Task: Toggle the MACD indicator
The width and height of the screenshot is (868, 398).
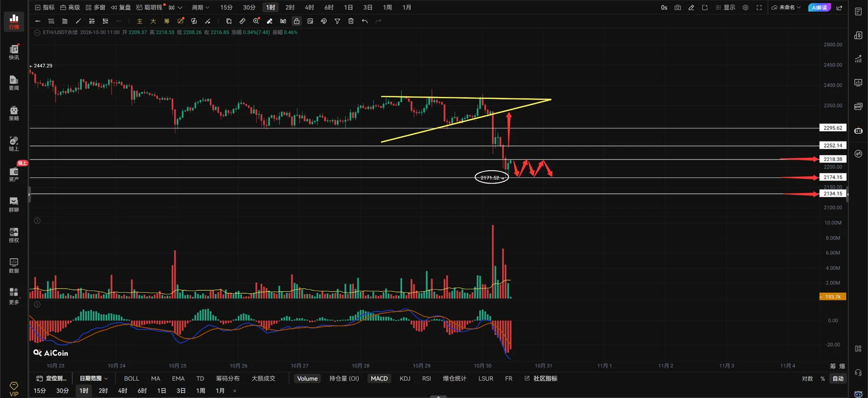Action: [379, 379]
